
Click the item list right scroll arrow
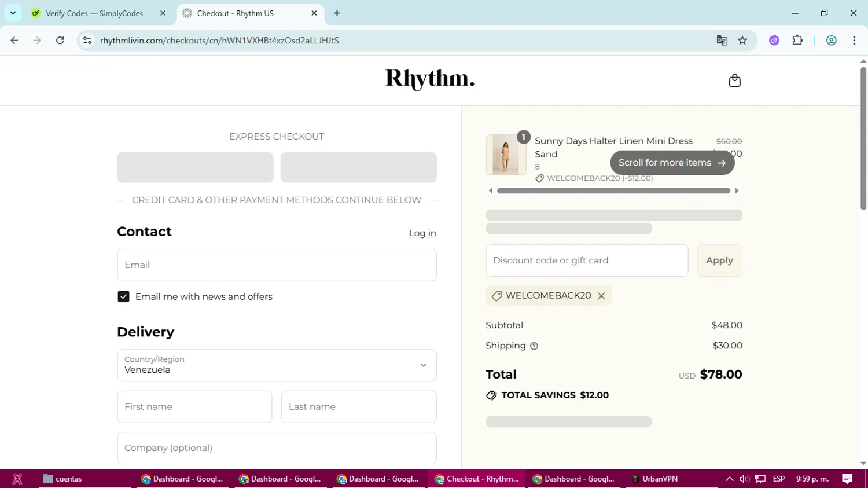pyautogui.click(x=737, y=190)
